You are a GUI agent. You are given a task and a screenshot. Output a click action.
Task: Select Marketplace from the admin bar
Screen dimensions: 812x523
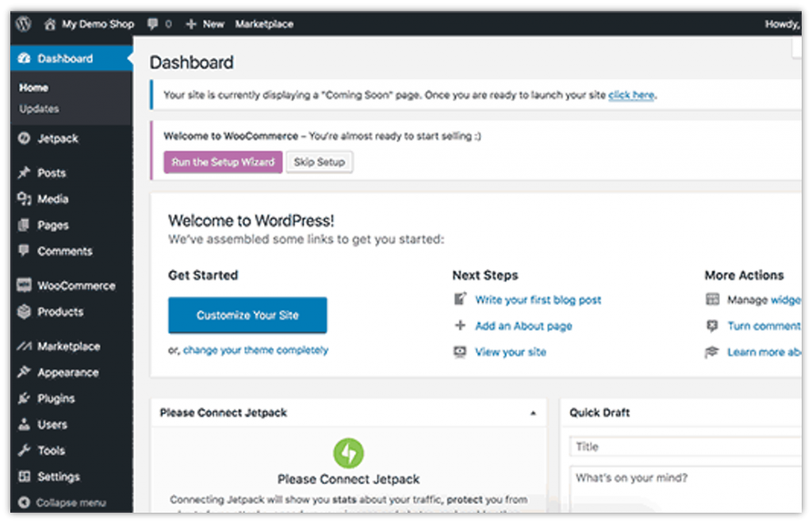point(264,24)
